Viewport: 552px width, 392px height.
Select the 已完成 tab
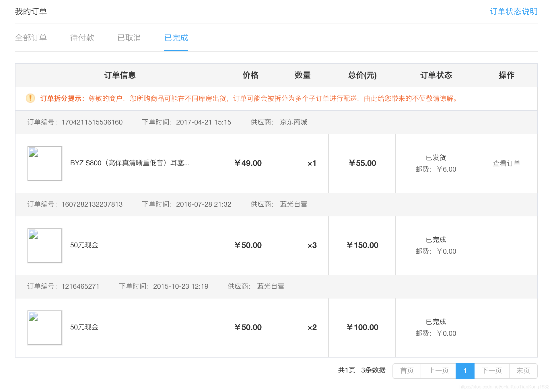point(176,38)
